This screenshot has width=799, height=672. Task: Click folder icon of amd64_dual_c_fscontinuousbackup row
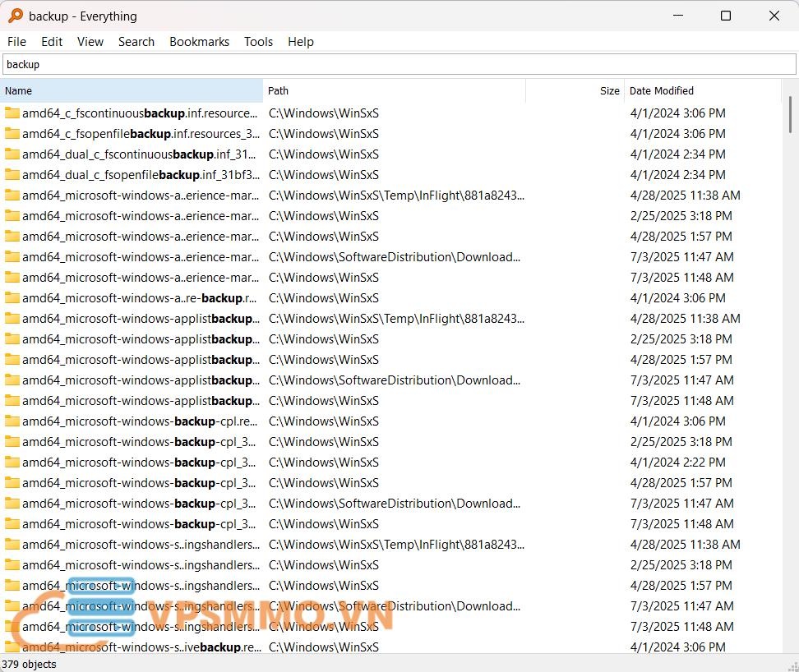coord(12,154)
